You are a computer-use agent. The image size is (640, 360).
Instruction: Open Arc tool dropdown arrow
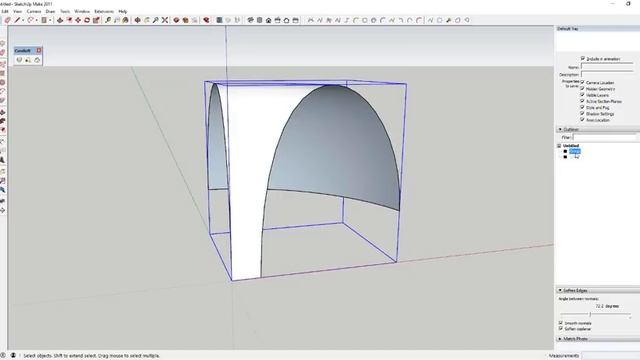[x=36, y=20]
